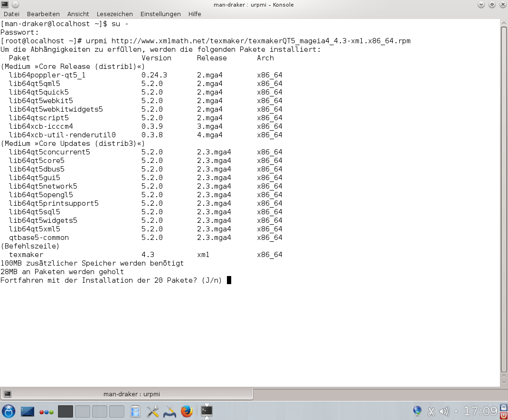Open the network status tray icon
The height and width of the screenshot is (420, 508).
417,411
